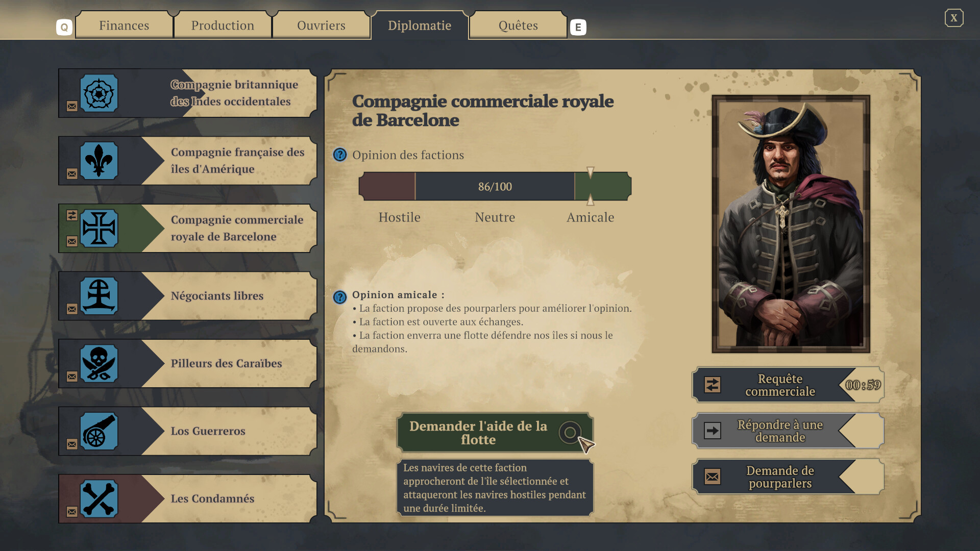Click the British Tudor rose faction emblem
Viewport: 980px width, 551px height.
click(99, 94)
